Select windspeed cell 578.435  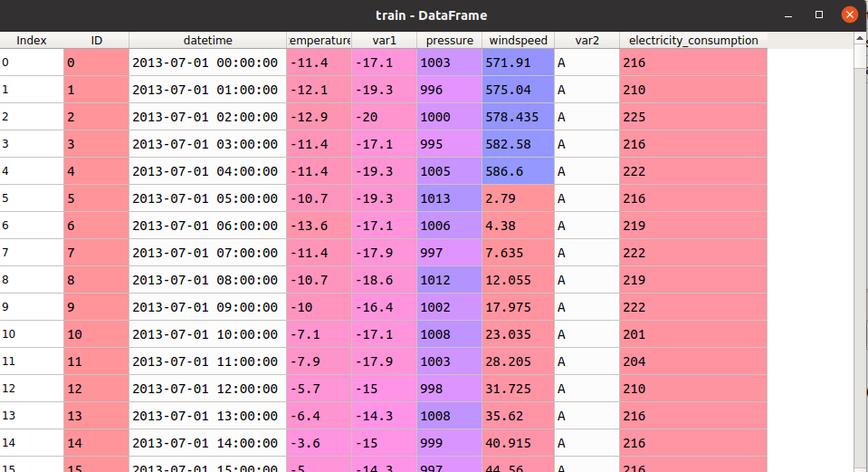(x=518, y=117)
